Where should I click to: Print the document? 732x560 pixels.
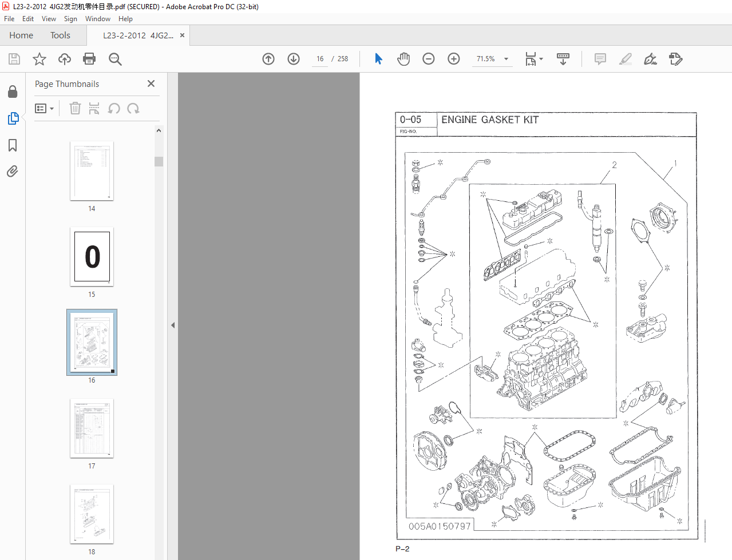pyautogui.click(x=89, y=59)
